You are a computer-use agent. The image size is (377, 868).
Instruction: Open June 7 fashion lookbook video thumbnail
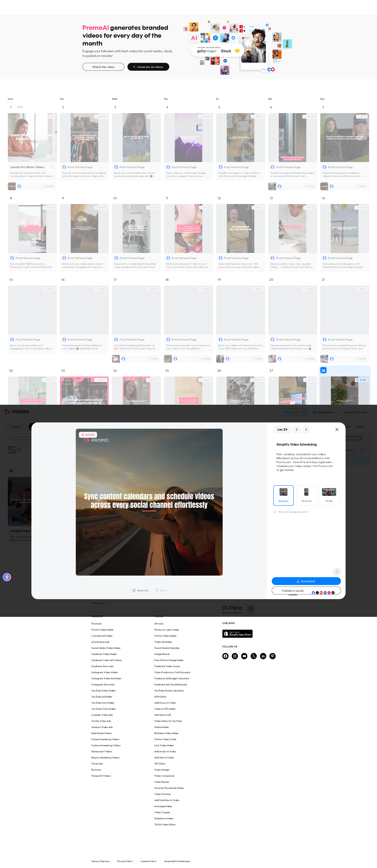(345, 137)
